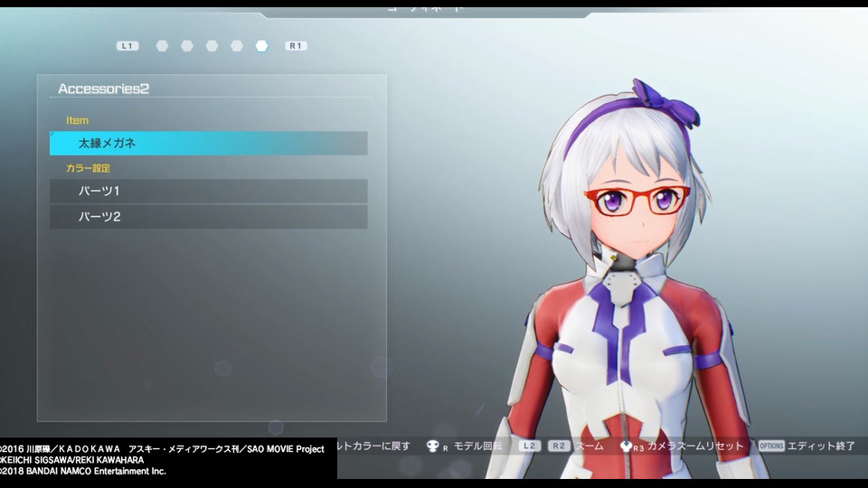Click the character's red glasses
The image size is (868, 488).
coord(637,201)
